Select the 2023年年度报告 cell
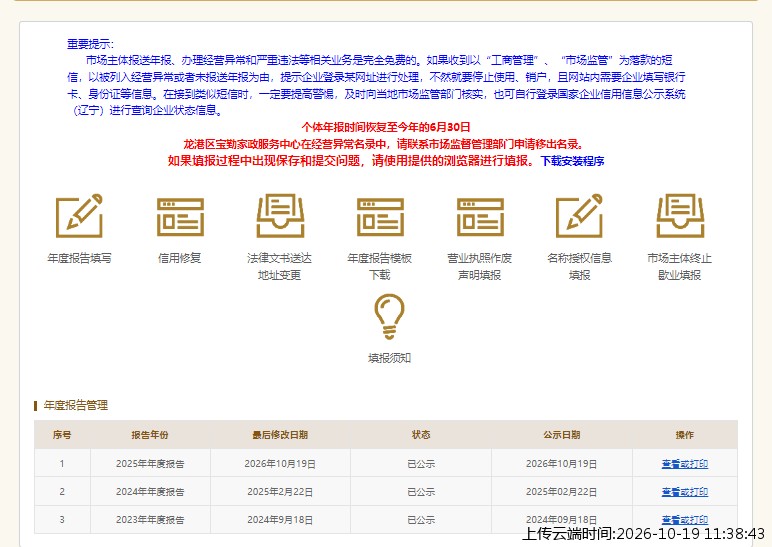This screenshot has height=547, width=772. [150, 519]
